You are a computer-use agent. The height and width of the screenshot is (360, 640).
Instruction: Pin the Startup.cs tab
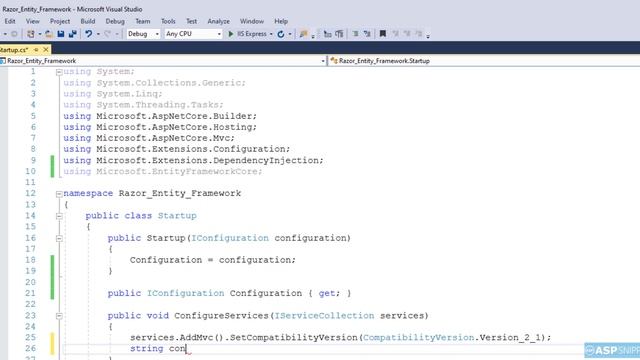[36, 49]
